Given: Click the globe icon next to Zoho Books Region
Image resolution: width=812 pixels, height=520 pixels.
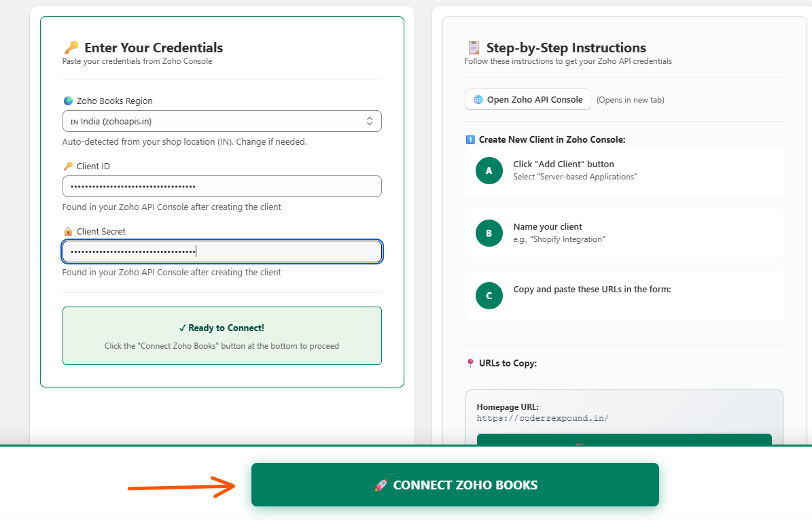Looking at the screenshot, I should [68, 101].
